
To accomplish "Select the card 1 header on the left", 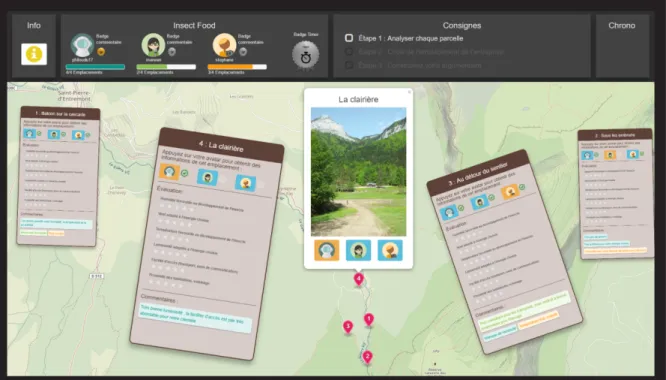I will click(x=60, y=114).
